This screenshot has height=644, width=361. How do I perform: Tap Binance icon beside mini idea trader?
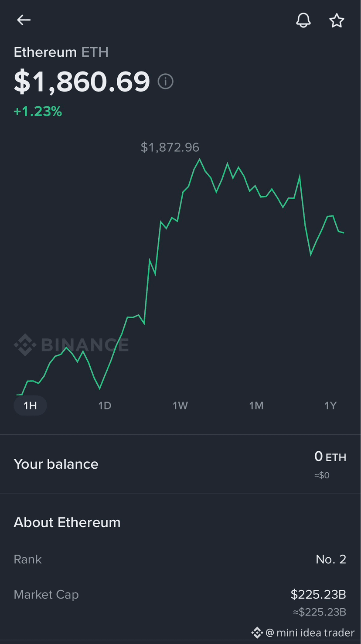click(x=257, y=633)
